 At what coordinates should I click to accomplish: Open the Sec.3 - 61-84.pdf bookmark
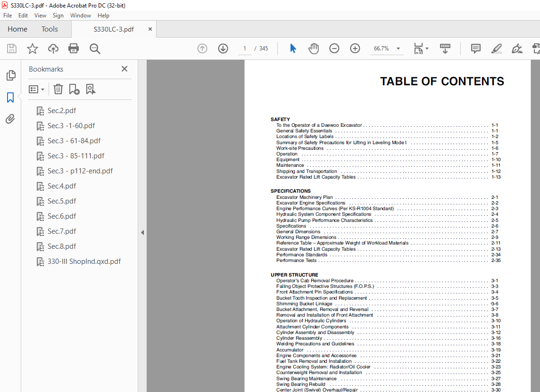click(74, 141)
